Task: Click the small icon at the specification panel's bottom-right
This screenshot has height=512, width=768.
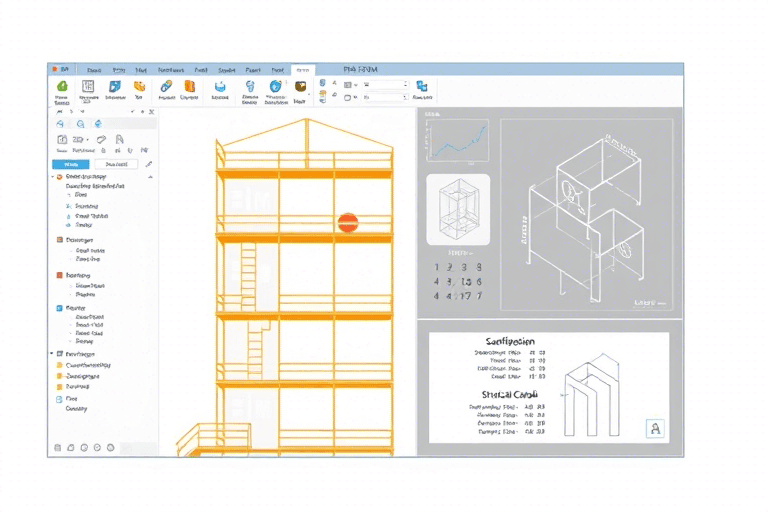Action: (x=656, y=428)
